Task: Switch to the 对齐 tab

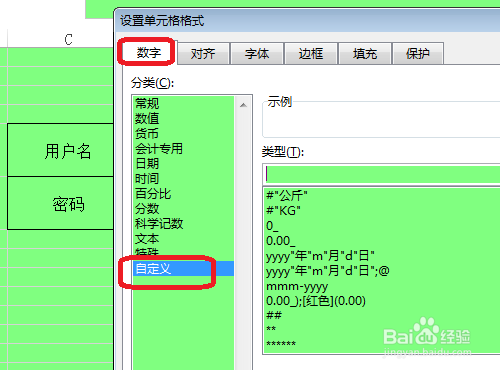Action: click(x=203, y=53)
